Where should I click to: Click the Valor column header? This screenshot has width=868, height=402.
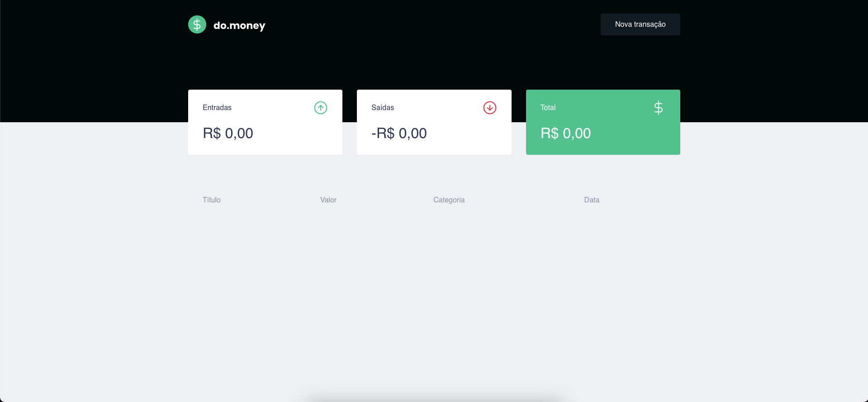[328, 200]
